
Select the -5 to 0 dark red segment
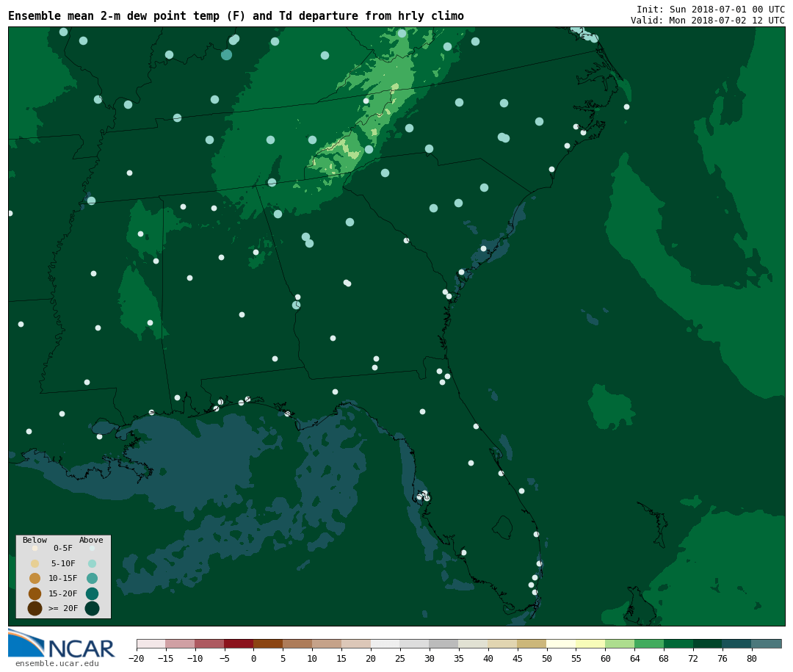point(239,643)
